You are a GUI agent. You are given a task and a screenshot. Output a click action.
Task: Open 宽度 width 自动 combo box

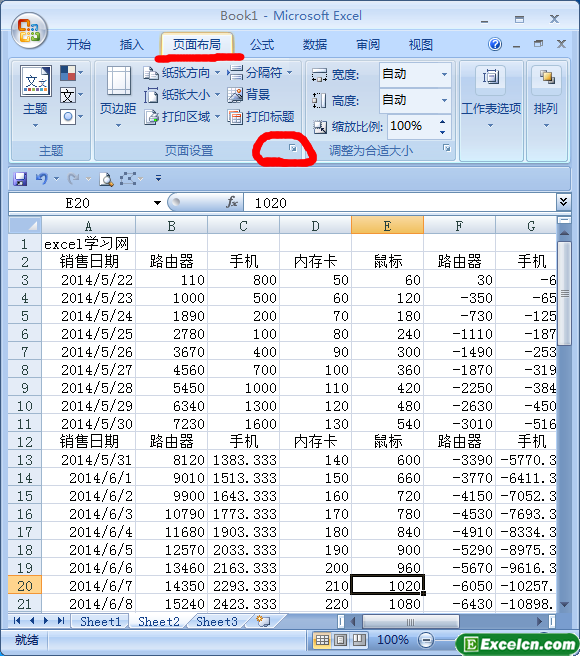415,74
